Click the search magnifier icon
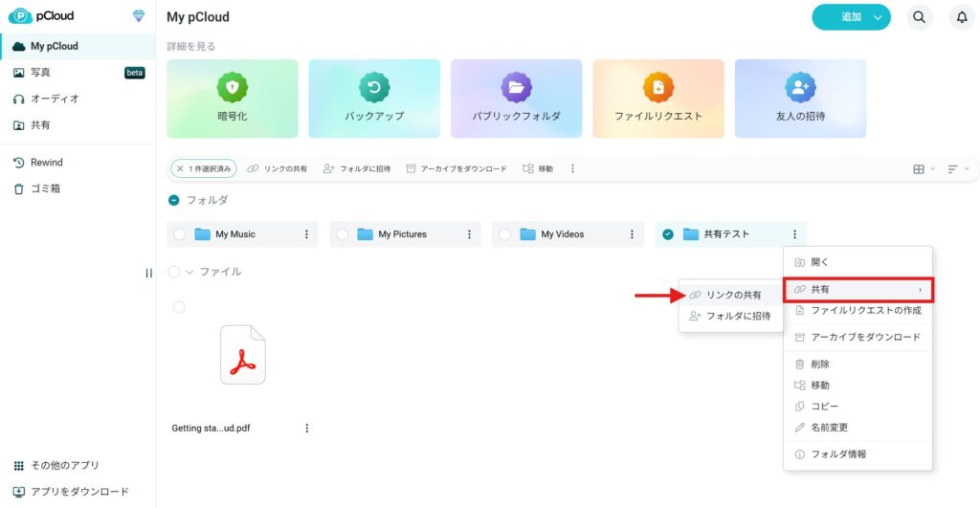The height and width of the screenshot is (508, 980). click(919, 17)
